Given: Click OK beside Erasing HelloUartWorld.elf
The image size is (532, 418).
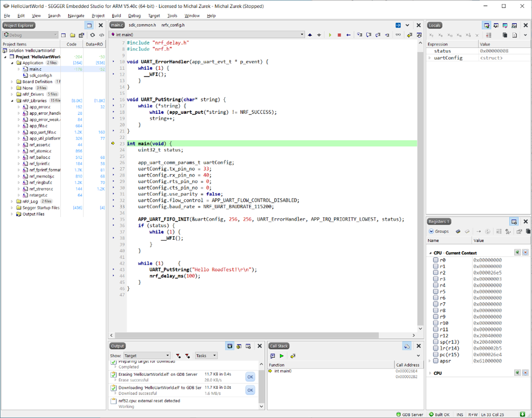Looking at the screenshot, I should tap(250, 377).
